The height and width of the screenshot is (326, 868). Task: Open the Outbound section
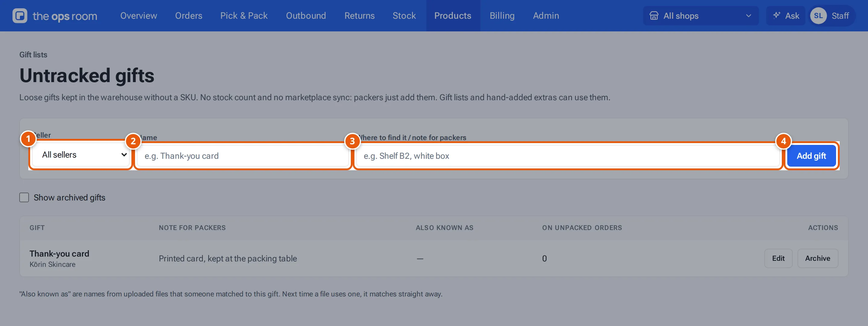[x=306, y=15]
